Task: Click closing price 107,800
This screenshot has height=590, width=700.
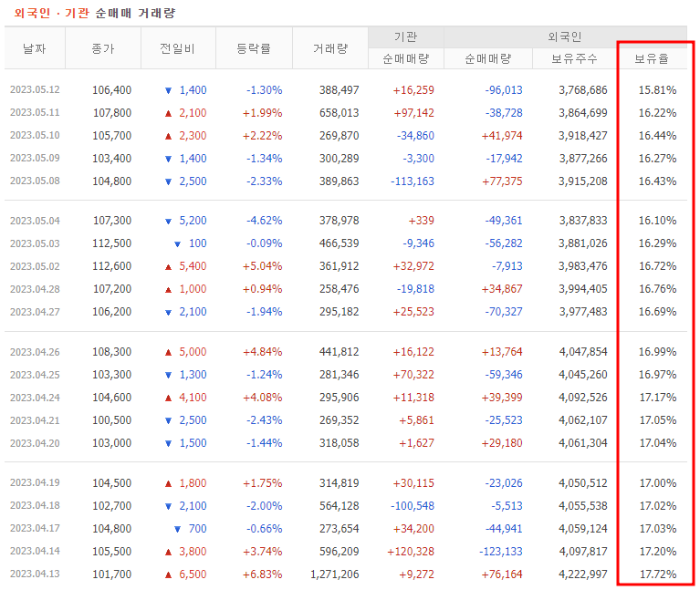Action: click(112, 113)
